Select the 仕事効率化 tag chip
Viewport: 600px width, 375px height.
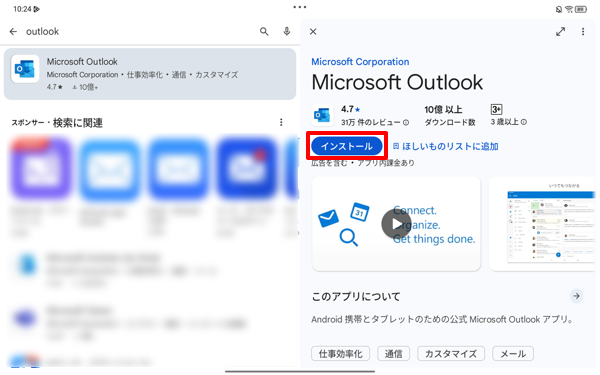pos(341,354)
